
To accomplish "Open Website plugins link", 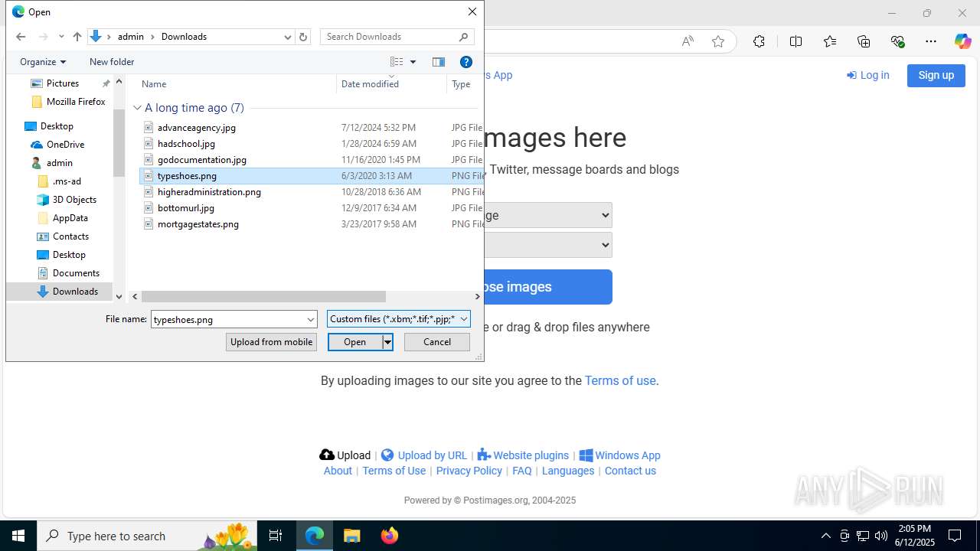I will (523, 455).
